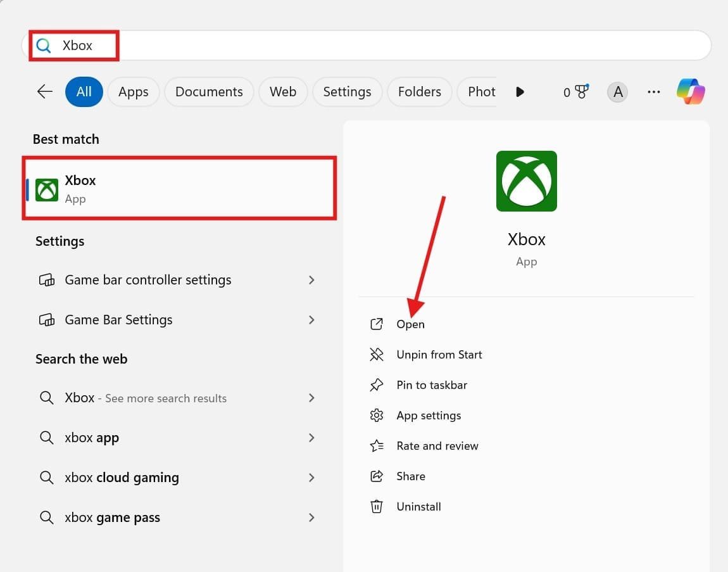
Task: Expand Game bar controller settings chevron
Action: [x=311, y=280]
